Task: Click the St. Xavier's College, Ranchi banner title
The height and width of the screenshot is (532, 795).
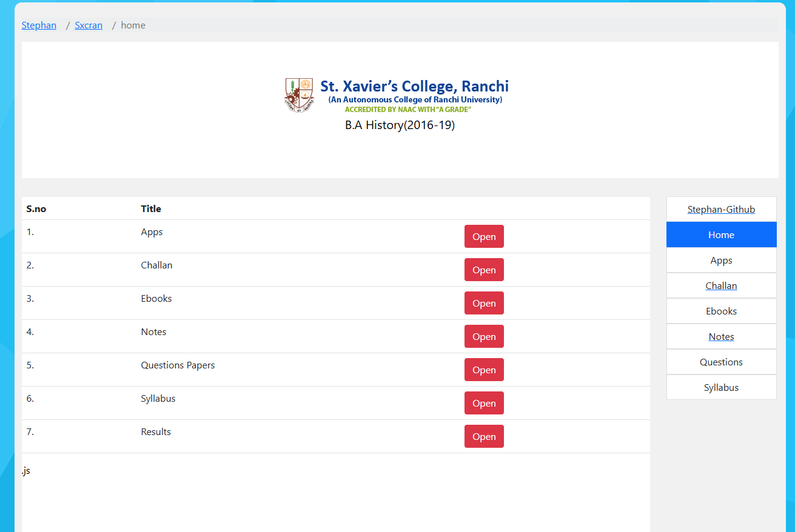Action: 414,87
